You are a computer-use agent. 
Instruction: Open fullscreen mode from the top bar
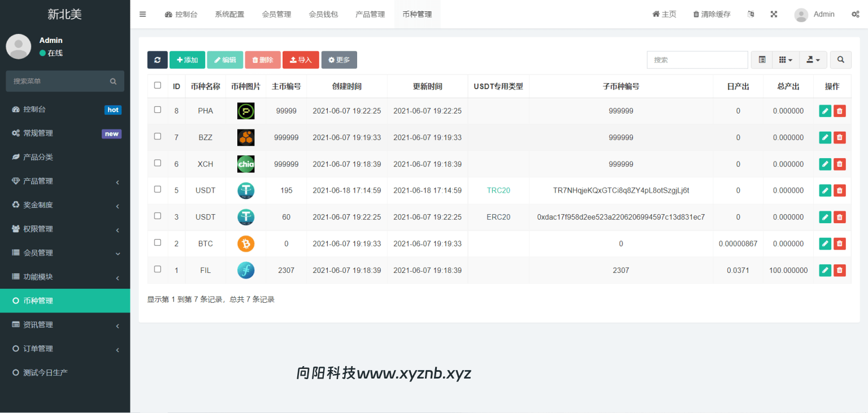click(x=774, y=14)
